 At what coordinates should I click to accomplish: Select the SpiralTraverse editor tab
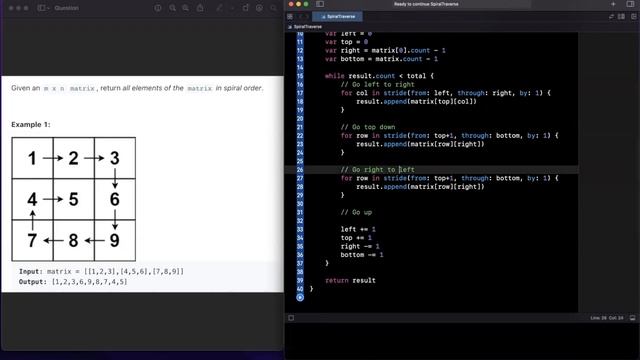point(338,16)
